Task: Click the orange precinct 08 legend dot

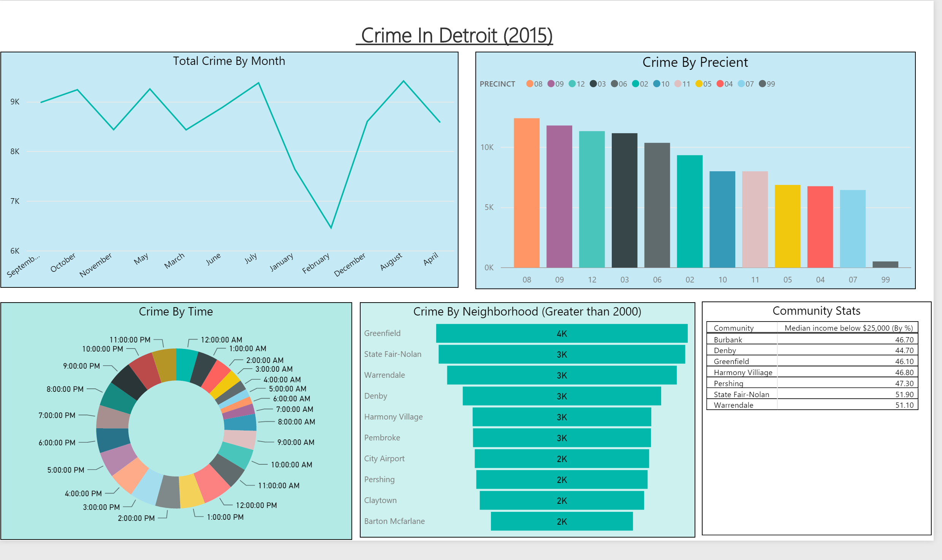Action: point(530,84)
